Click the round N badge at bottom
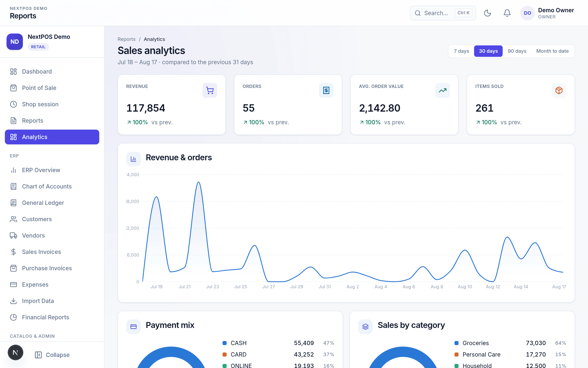 click(x=15, y=352)
